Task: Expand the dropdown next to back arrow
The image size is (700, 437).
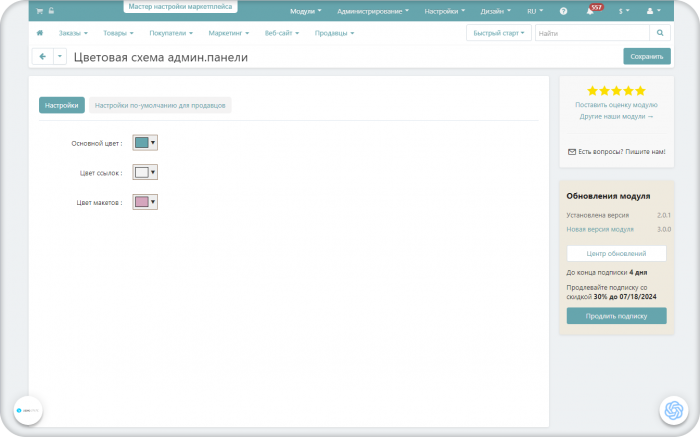Action: click(x=60, y=57)
